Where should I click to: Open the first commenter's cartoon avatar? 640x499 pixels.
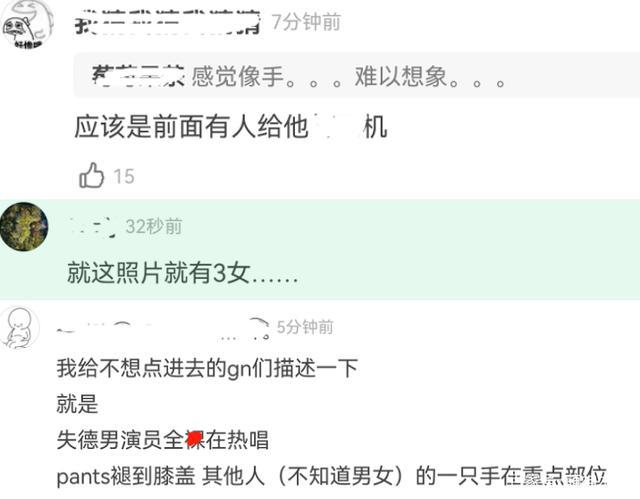[27, 24]
